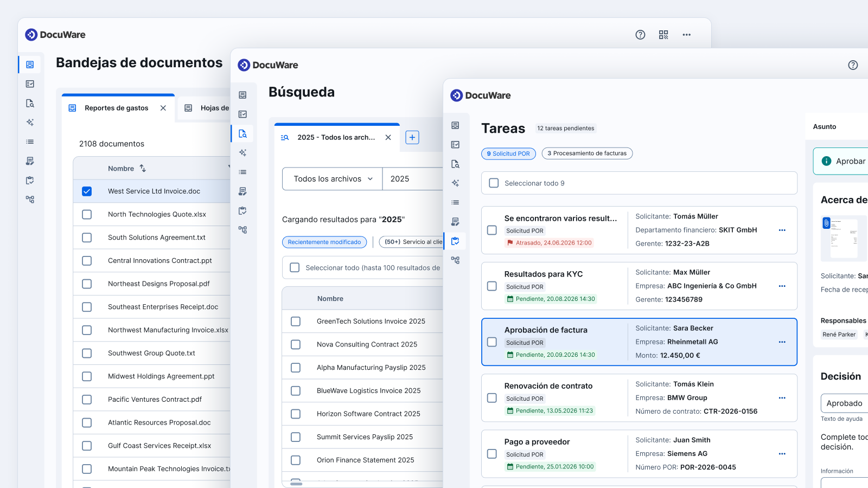Open the document preview thumbnail in Acerca de
Viewport: 868px width, 488px height.
pyautogui.click(x=844, y=239)
